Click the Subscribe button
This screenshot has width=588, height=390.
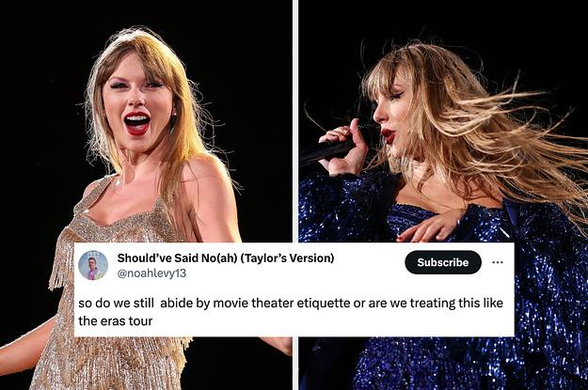[x=443, y=262]
